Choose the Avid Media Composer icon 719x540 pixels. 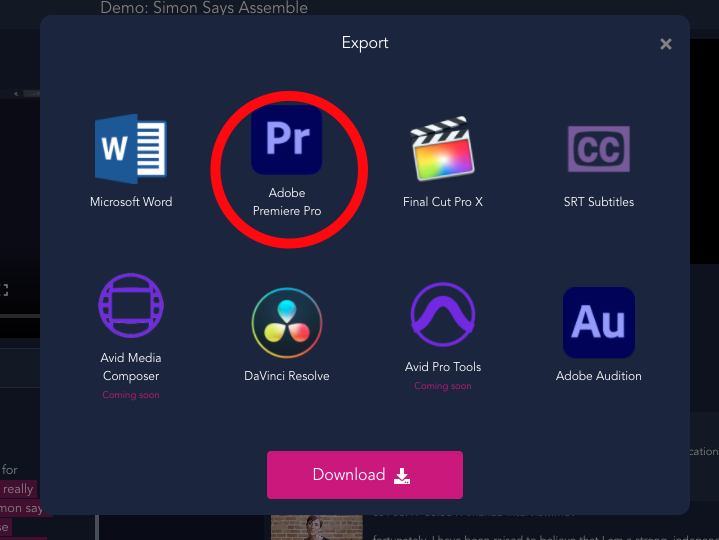pyautogui.click(x=131, y=305)
